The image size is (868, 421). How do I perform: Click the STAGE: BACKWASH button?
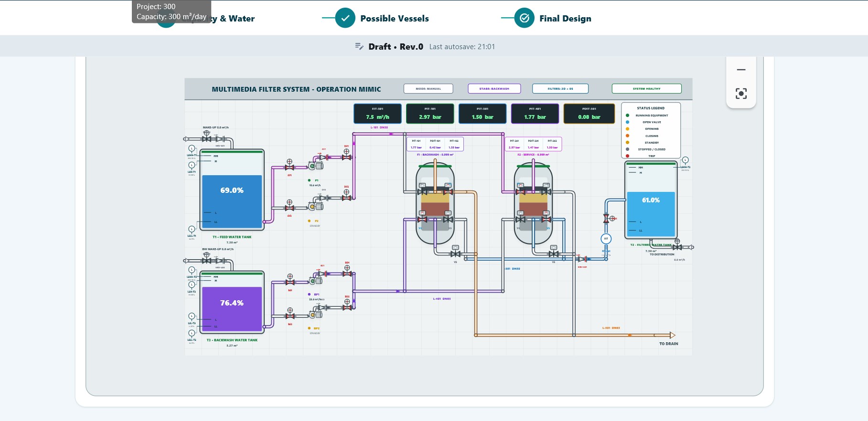point(494,89)
